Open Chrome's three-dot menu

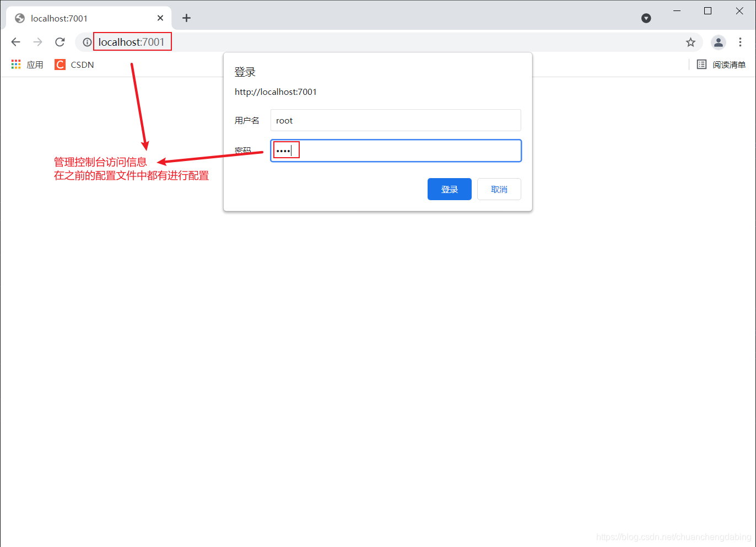coord(740,42)
